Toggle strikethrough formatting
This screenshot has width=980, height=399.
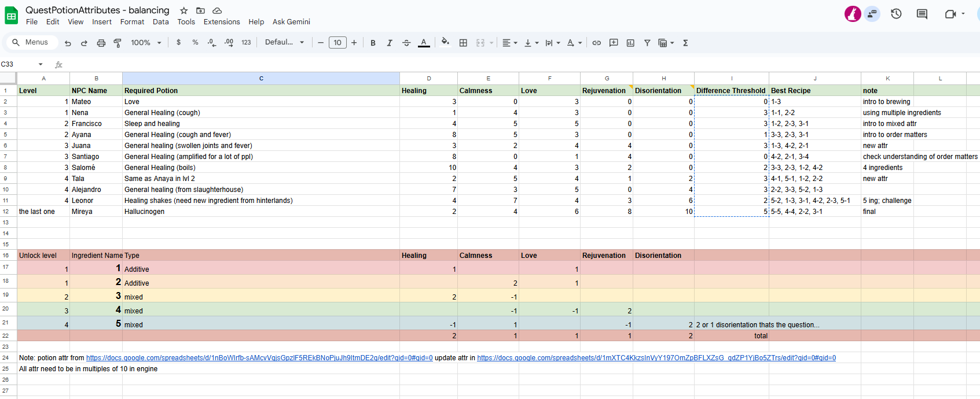click(x=406, y=43)
